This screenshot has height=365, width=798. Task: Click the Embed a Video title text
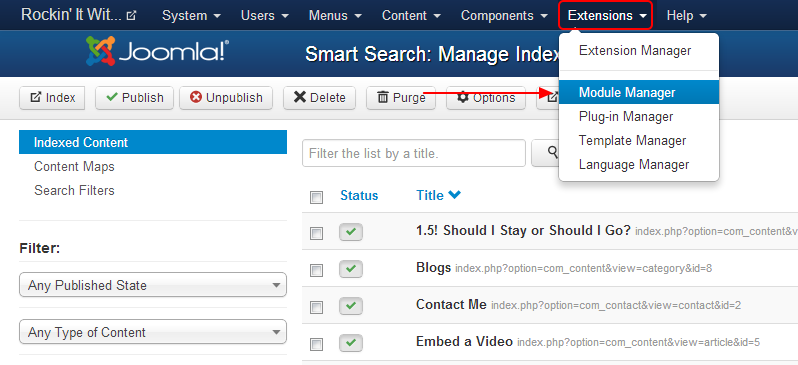(x=464, y=341)
